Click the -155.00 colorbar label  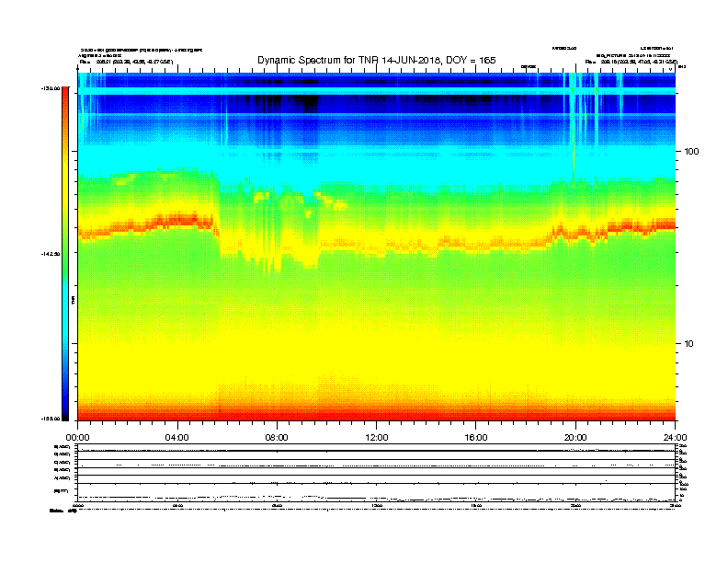tap(51, 419)
